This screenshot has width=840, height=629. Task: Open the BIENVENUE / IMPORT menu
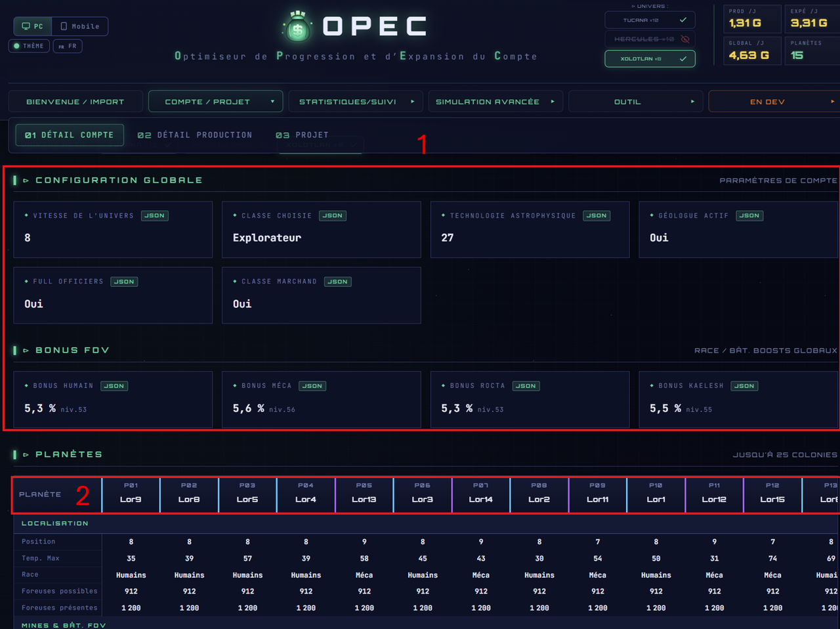(75, 102)
